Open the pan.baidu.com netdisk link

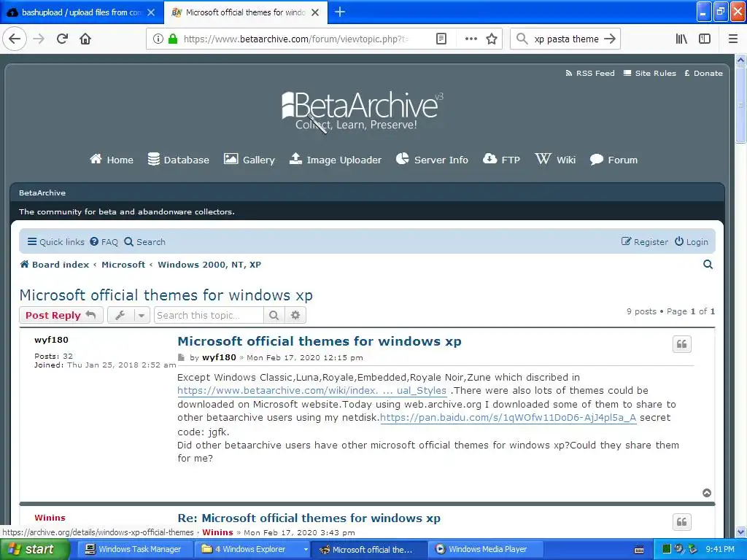pyautogui.click(x=508, y=418)
